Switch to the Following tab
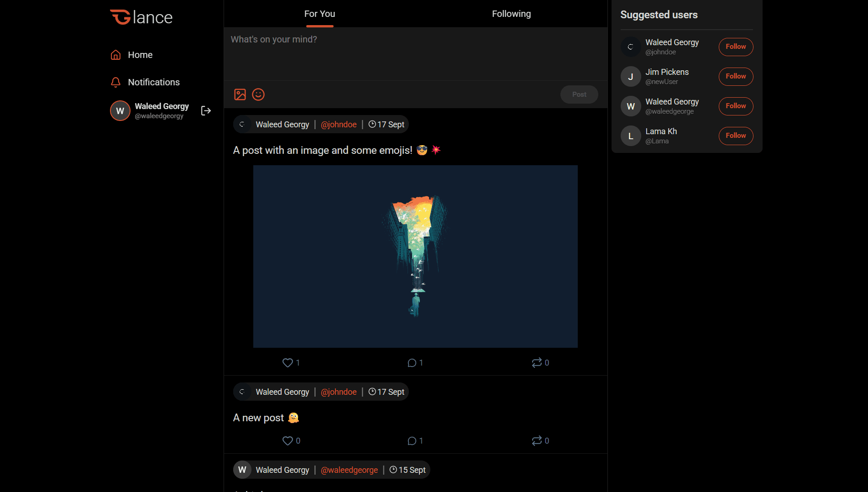The image size is (868, 492). click(x=511, y=14)
